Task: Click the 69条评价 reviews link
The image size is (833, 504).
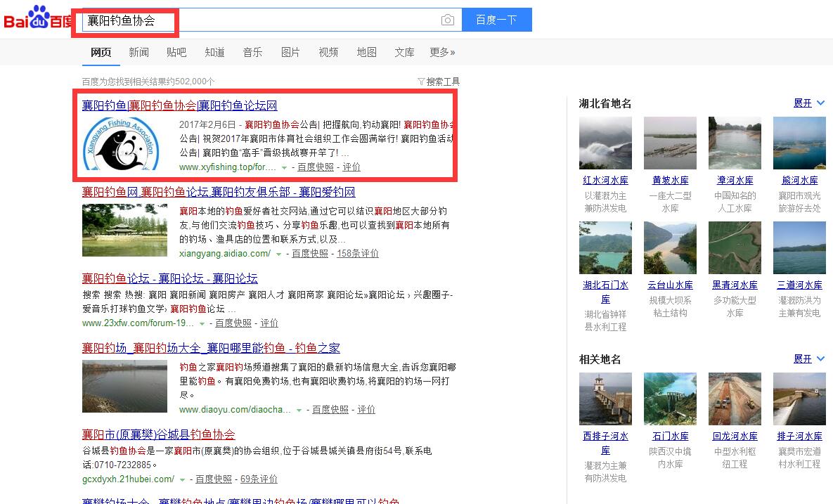Action: point(259,479)
